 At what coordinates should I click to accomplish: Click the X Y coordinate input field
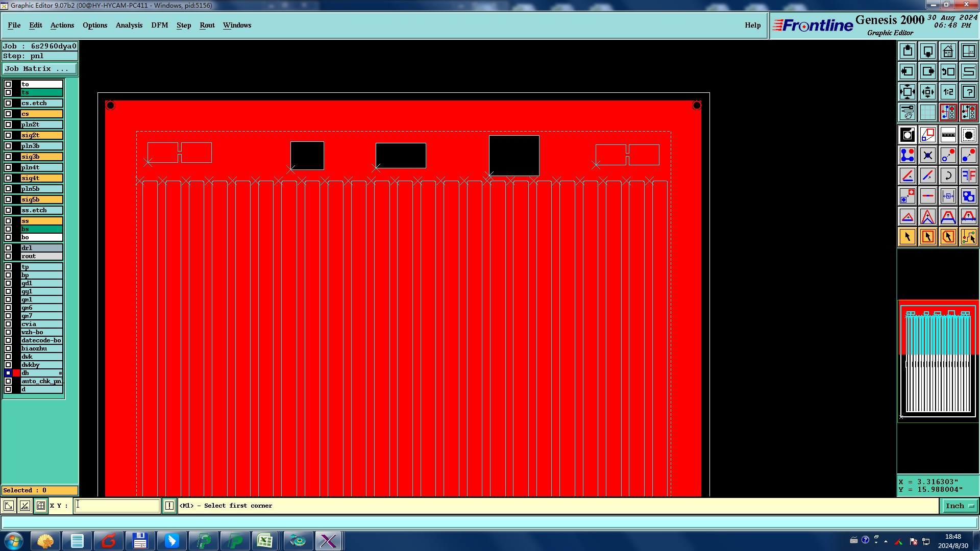click(x=117, y=506)
